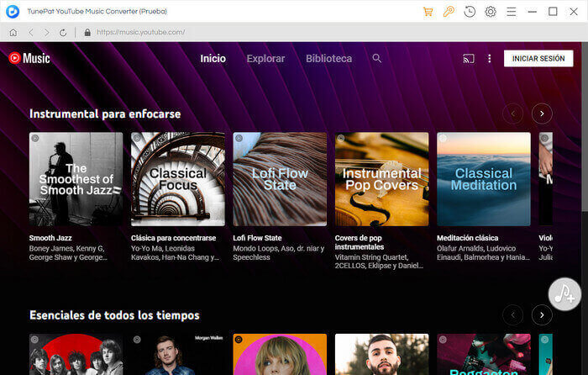Show previous Instrumental para enfocarse items

click(513, 114)
